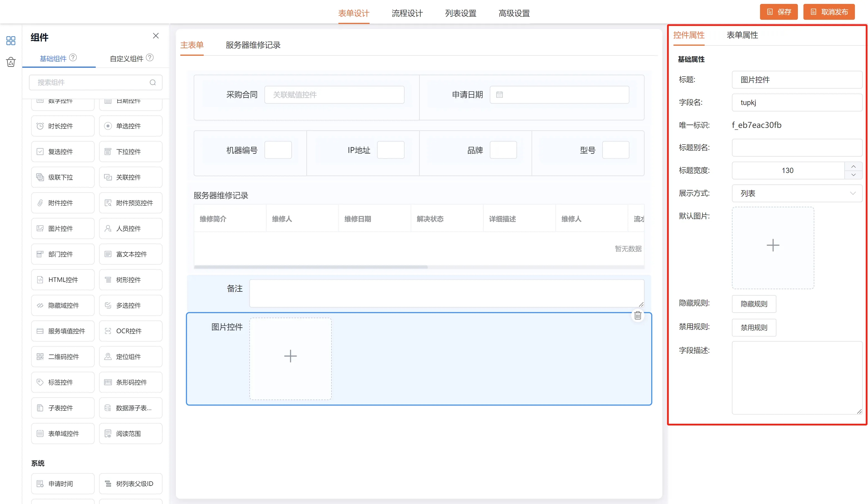Click the 保存 button
This screenshot has height=504, width=868.
pyautogui.click(x=778, y=12)
